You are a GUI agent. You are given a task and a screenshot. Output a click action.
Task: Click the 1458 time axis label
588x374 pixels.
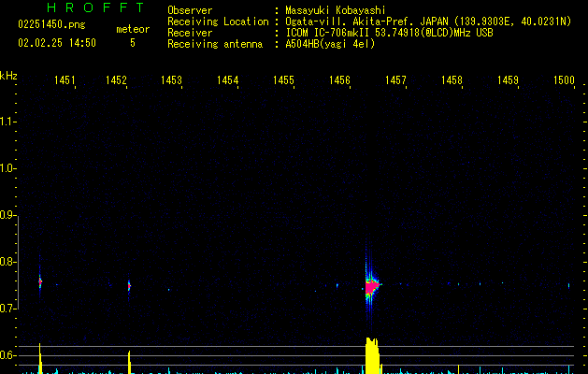coord(452,80)
